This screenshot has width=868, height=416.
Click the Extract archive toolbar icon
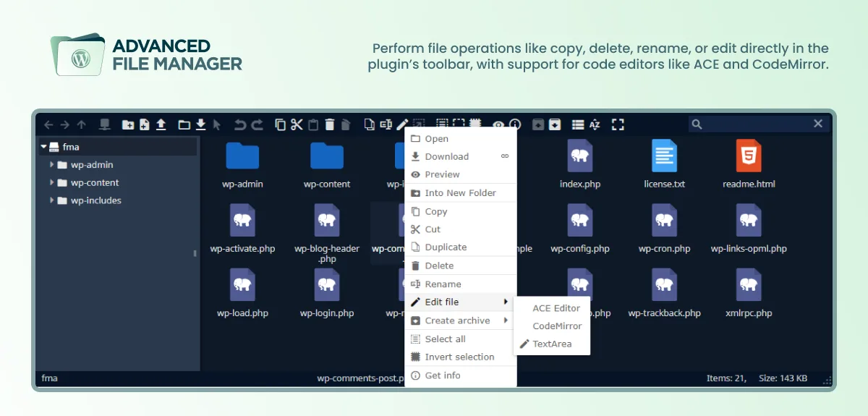click(x=538, y=124)
